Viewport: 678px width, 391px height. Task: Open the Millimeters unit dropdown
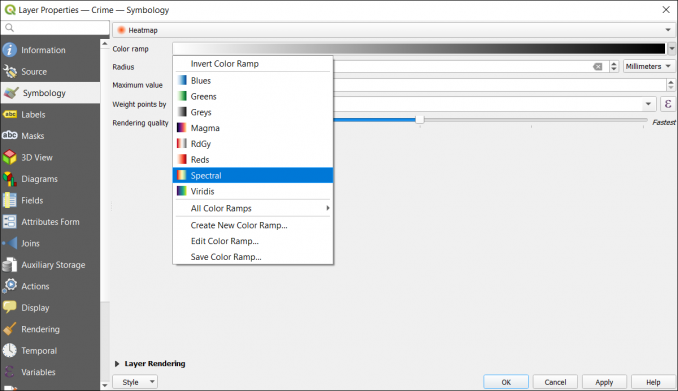click(x=648, y=66)
